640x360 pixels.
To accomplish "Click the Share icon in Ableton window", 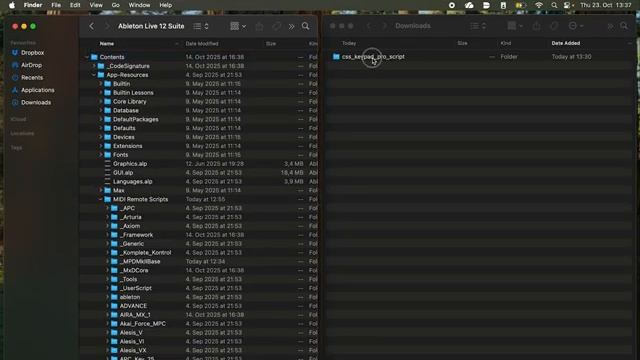I will pos(259,26).
